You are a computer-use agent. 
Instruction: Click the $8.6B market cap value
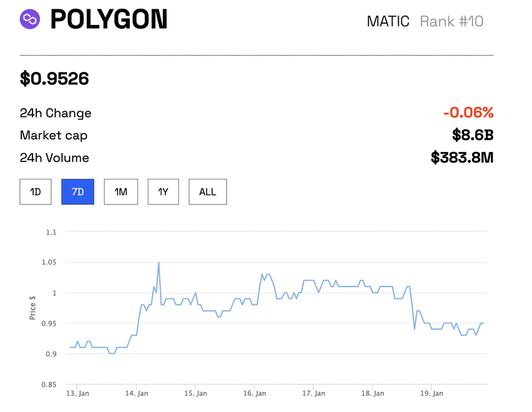(x=473, y=136)
